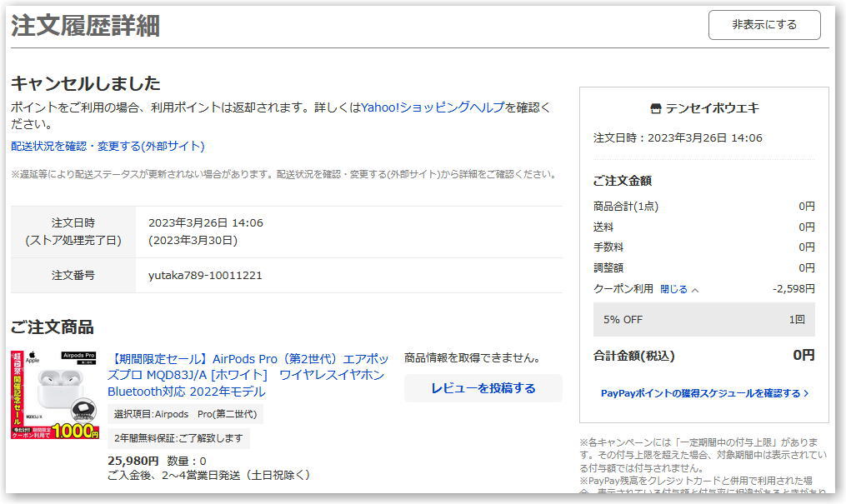Viewport: 846px width, 504px height.
Task: Select 2023年3月26日 14:06 in order table
Action: pos(206,222)
